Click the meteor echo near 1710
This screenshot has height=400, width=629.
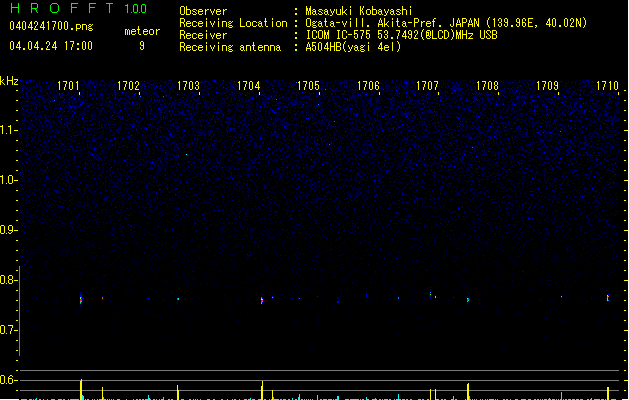point(608,298)
